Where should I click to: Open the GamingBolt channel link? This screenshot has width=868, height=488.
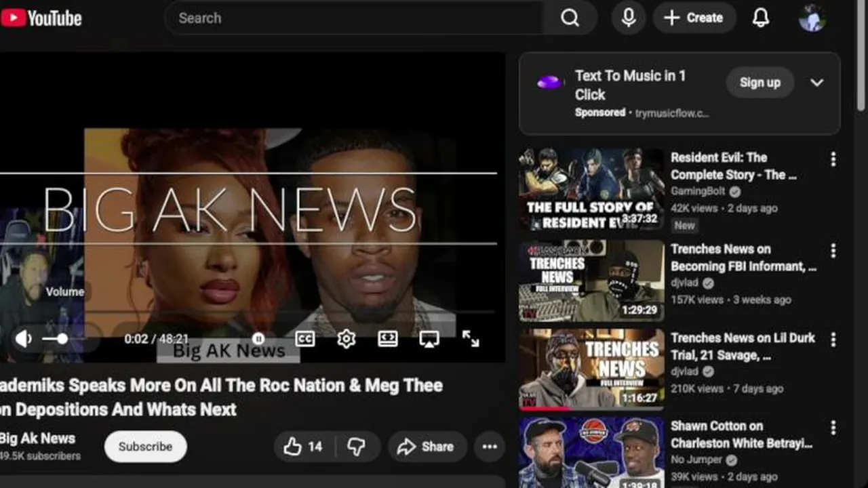tap(698, 192)
